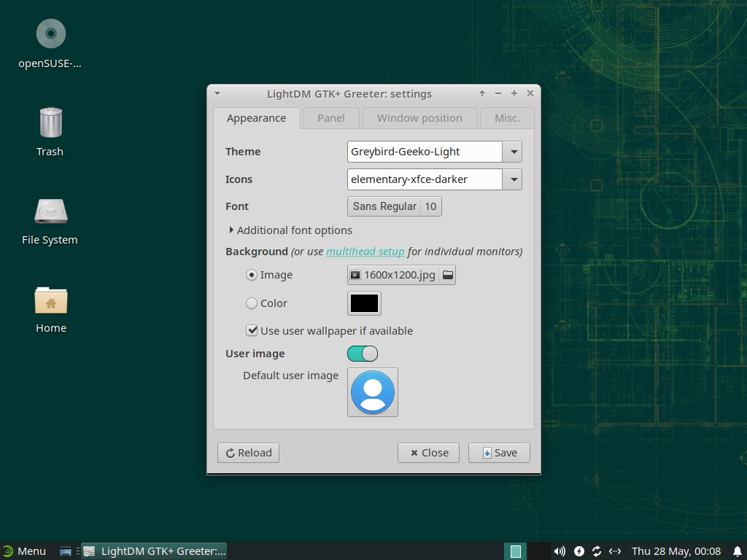Select the Image background radio button
747x560 pixels.
pyautogui.click(x=252, y=275)
